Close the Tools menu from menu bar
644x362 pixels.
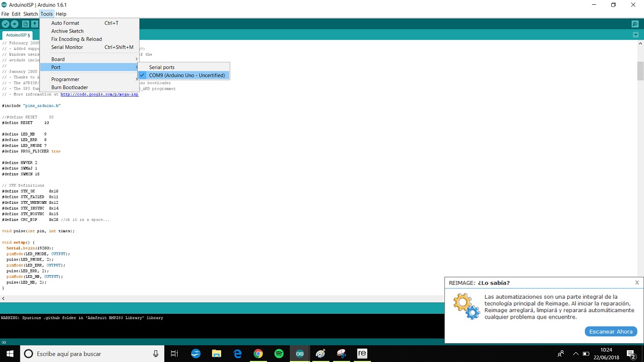pyautogui.click(x=47, y=14)
